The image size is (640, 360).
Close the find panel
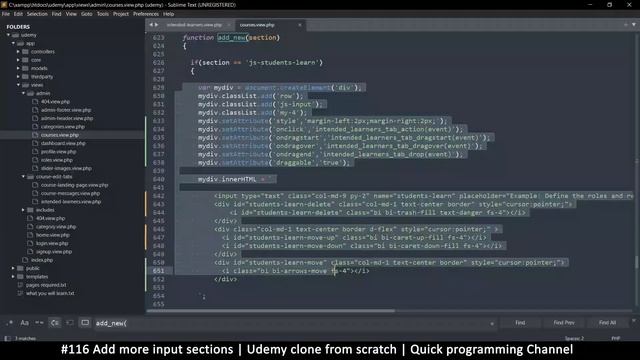point(633,321)
